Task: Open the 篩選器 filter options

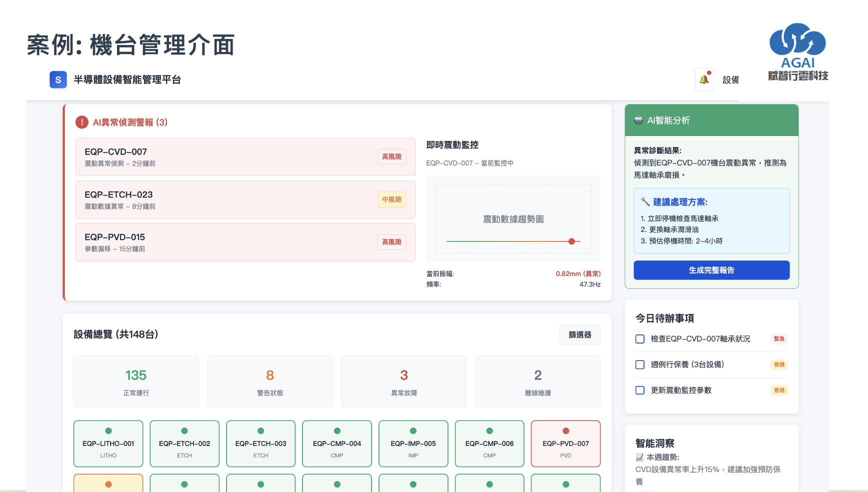Action: coord(580,334)
